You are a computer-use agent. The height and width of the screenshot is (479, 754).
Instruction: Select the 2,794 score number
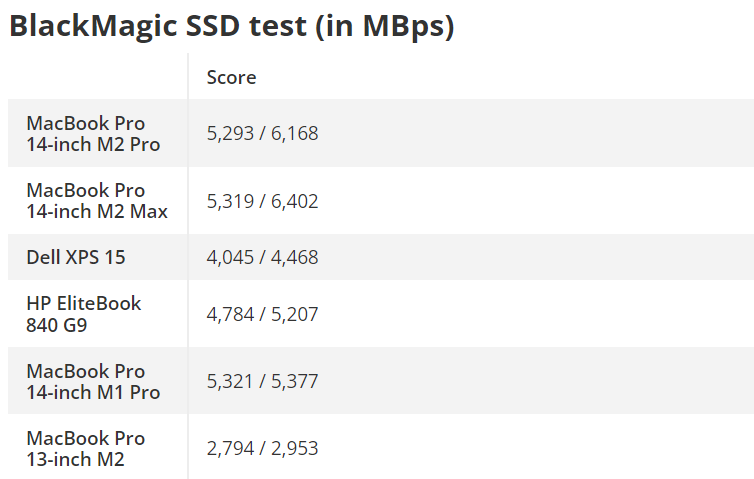[230, 448]
